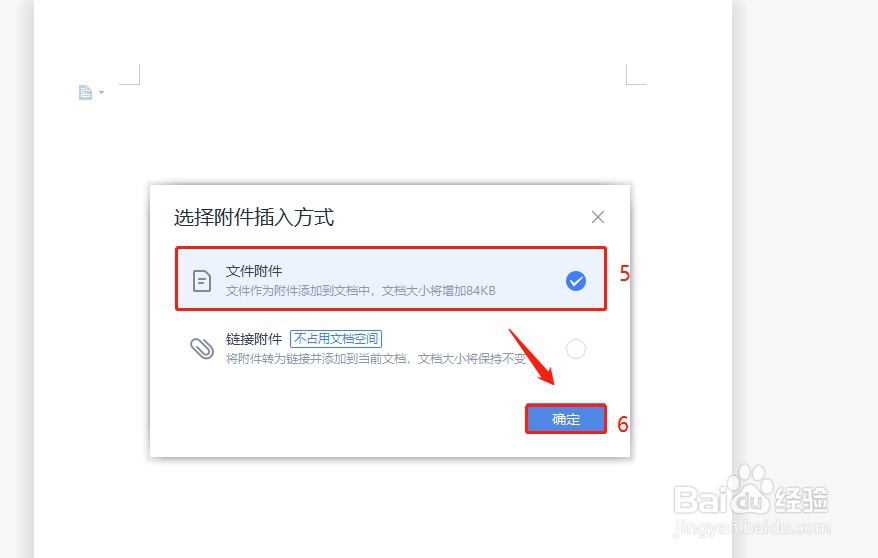This screenshot has width=878, height=558.
Task: Click the paperclip icon for 链接附件
Action: pos(202,349)
